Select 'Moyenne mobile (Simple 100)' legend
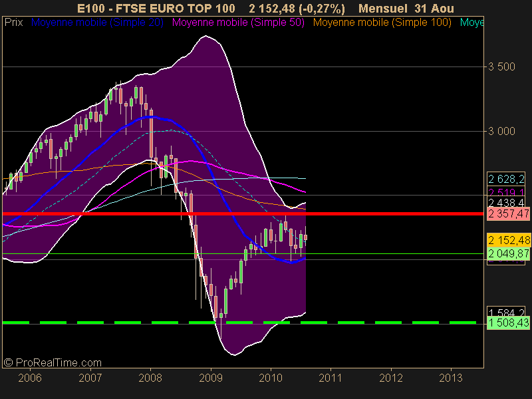This screenshot has width=532, height=399. point(382,23)
